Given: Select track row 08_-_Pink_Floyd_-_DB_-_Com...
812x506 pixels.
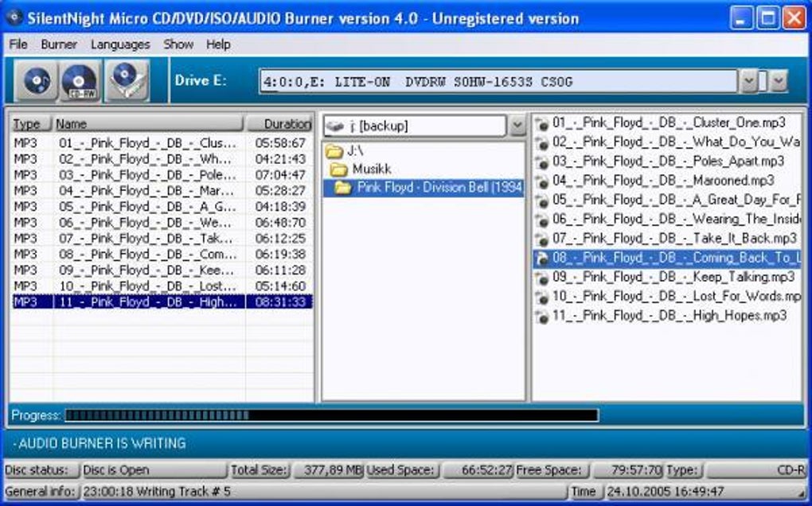Looking at the screenshot, I should click(162, 254).
